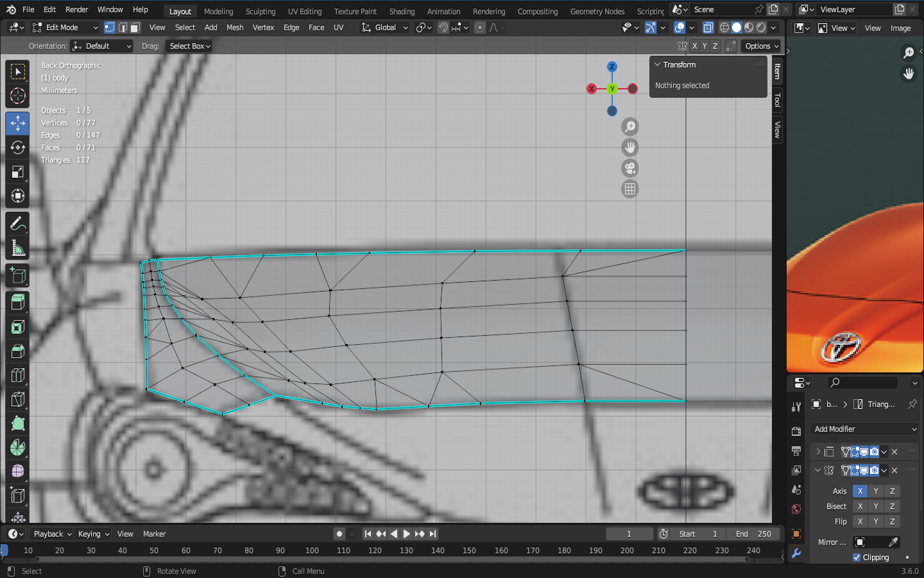Image resolution: width=924 pixels, height=578 pixels.
Task: Open the Render menu
Action: [77, 10]
